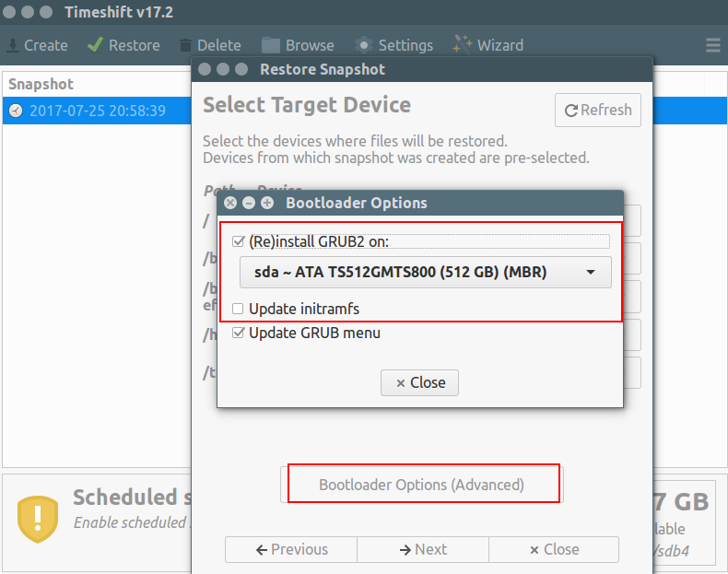The image size is (728, 574).
Task: Select the 2017-07-25 20:58:39 snapshot
Action: coord(97,111)
